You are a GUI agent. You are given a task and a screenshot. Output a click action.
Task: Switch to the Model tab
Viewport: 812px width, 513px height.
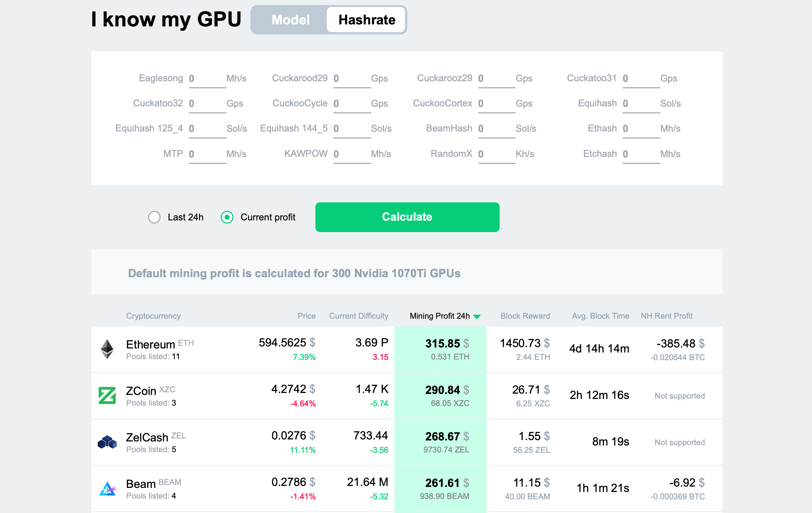[290, 19]
